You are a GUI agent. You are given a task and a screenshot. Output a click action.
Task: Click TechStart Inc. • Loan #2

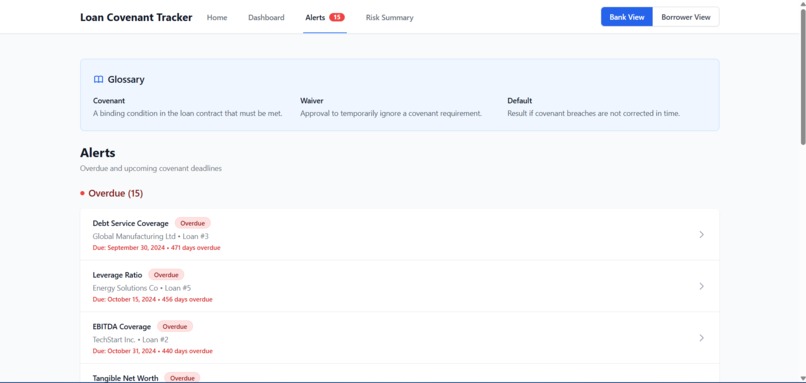pyautogui.click(x=131, y=340)
